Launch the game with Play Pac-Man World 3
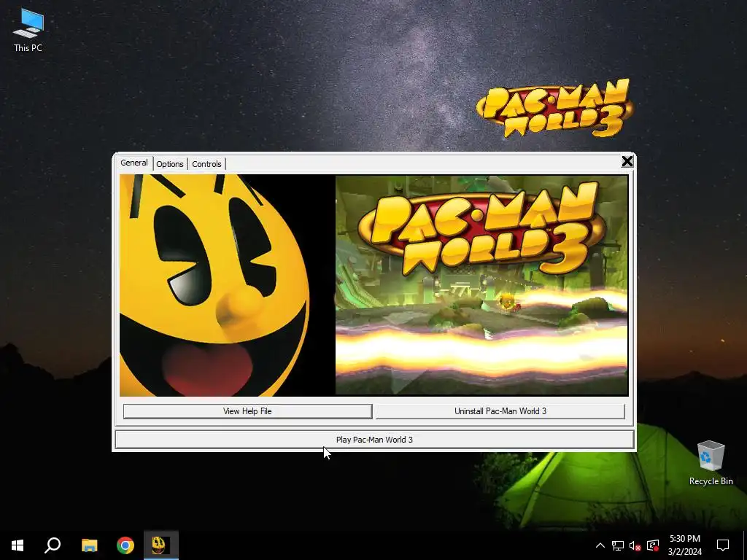The height and width of the screenshot is (560, 747). pyautogui.click(x=374, y=440)
